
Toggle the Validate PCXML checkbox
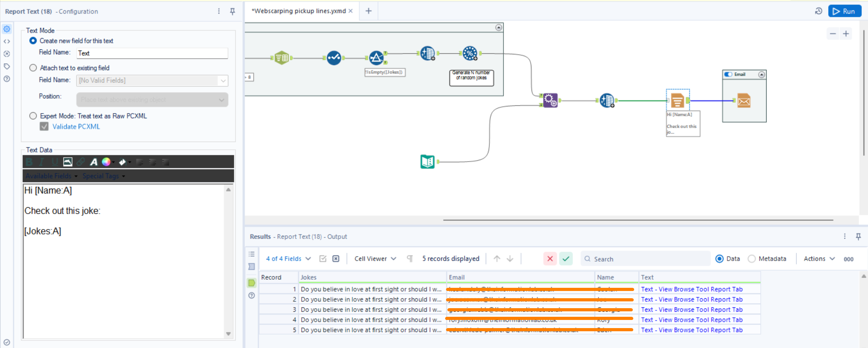(x=44, y=127)
